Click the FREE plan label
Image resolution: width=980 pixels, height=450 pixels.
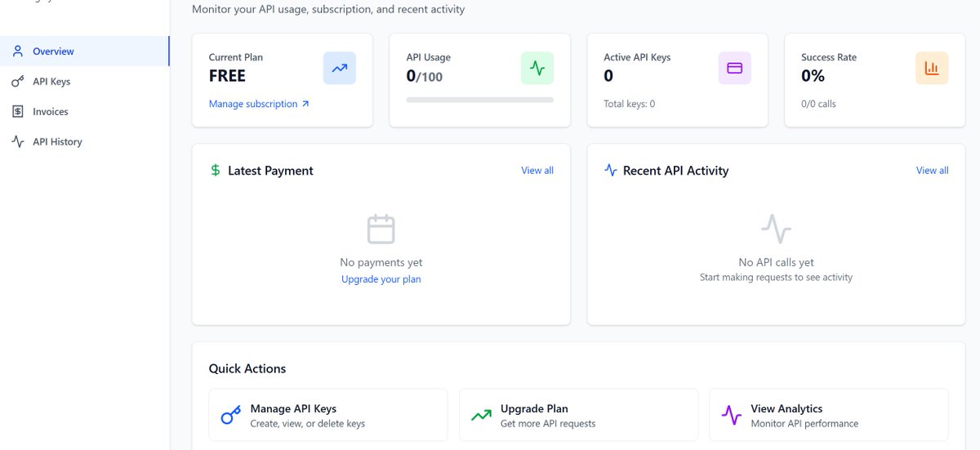click(x=227, y=76)
